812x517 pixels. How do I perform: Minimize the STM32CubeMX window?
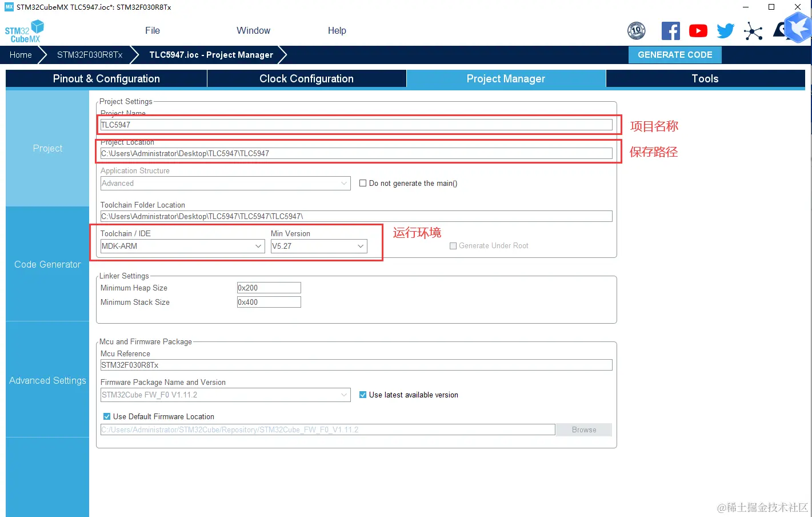tap(746, 7)
